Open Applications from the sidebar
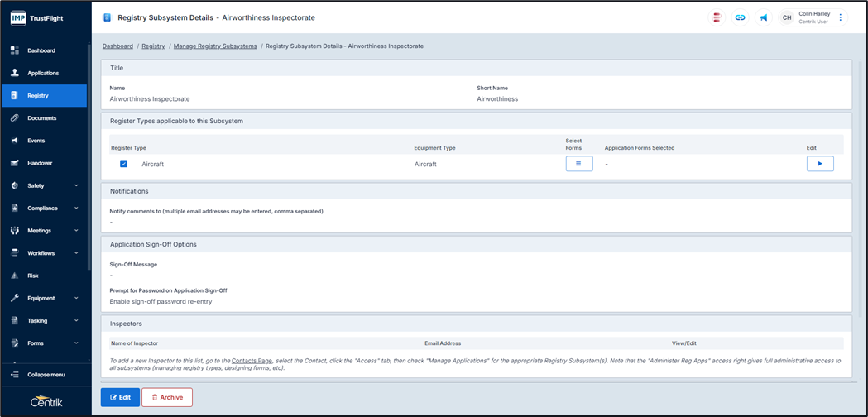 coord(43,74)
